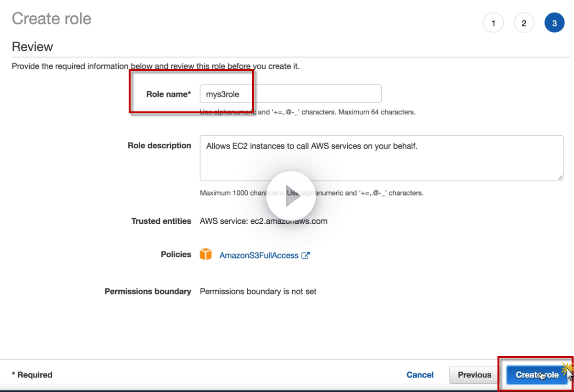This screenshot has height=392, width=574.
Task: Click the Role description resize handle
Action: (560, 177)
